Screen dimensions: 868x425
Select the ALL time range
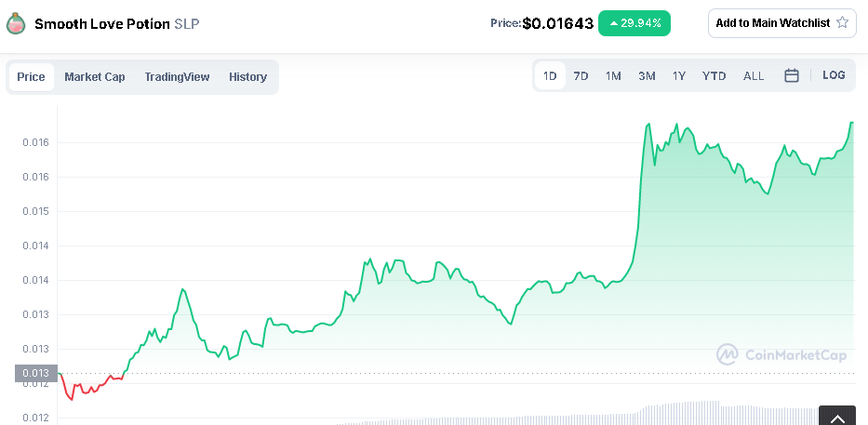point(754,76)
